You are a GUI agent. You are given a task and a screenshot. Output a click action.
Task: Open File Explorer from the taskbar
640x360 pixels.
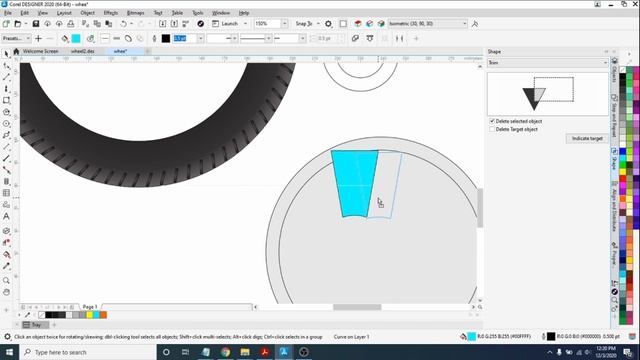tap(244, 352)
